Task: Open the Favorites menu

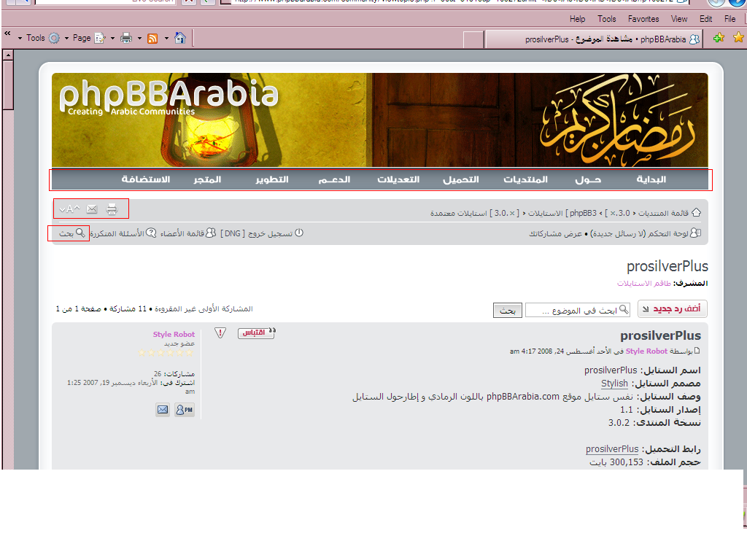Action: pyautogui.click(x=643, y=19)
